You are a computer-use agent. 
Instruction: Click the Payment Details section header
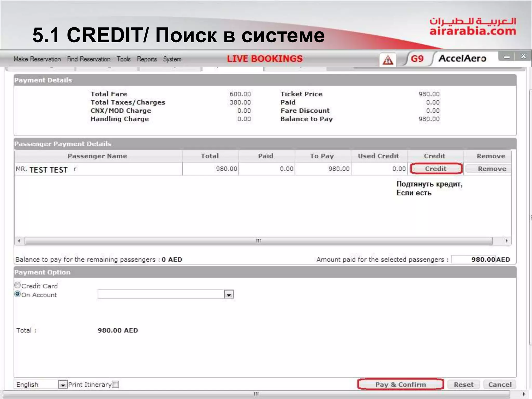pos(265,80)
